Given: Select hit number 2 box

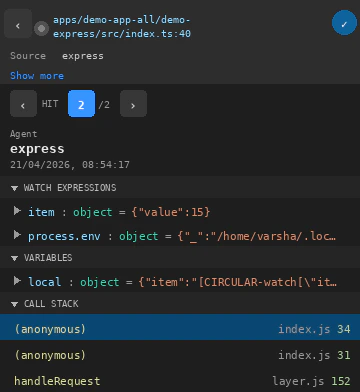Looking at the screenshot, I should pos(81,104).
